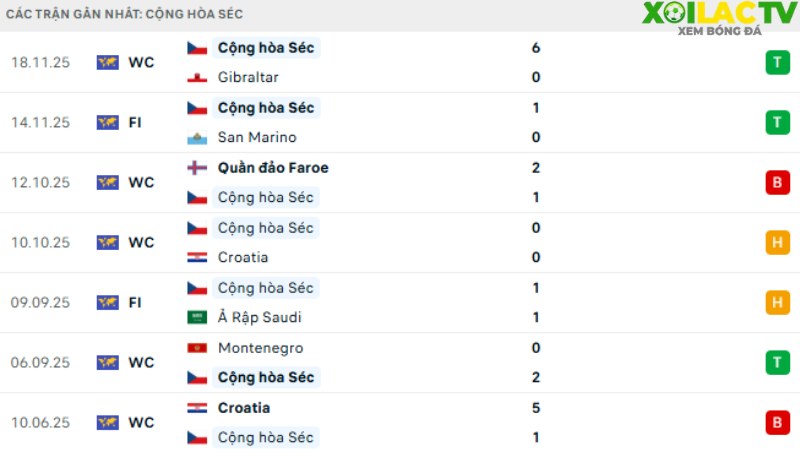Viewport: 800px width, 450px height.
Task: Click the Croatia flag in 10.10.25 match
Action: [x=197, y=258]
